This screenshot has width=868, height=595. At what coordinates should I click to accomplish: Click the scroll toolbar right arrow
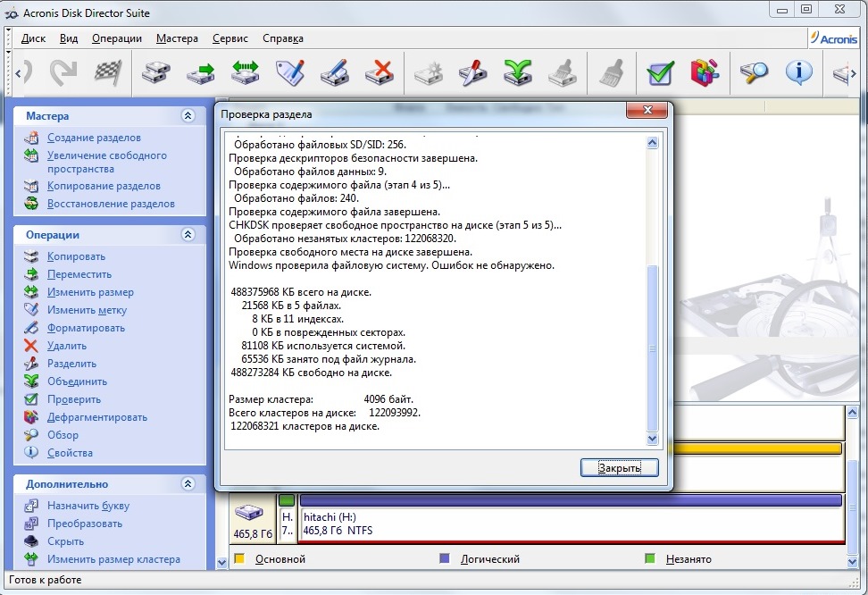tap(855, 73)
